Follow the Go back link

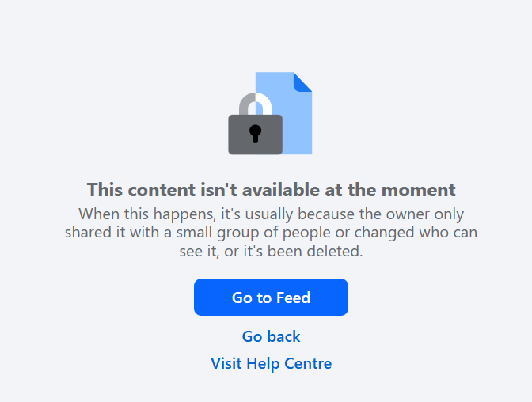[271, 336]
